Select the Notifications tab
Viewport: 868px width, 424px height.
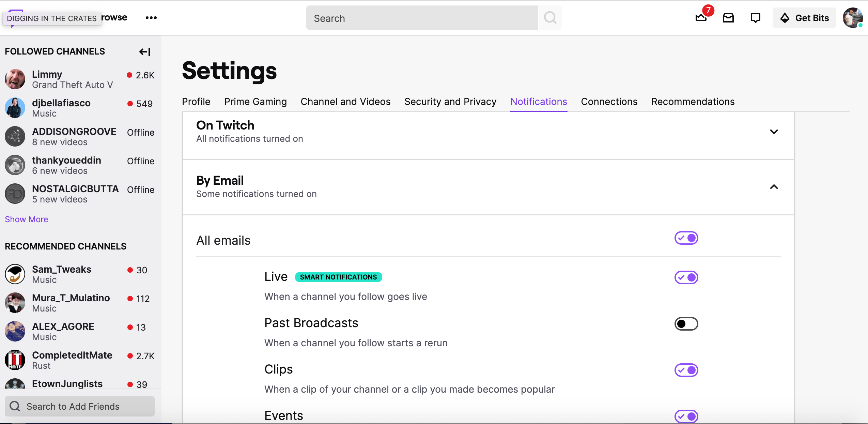click(539, 102)
